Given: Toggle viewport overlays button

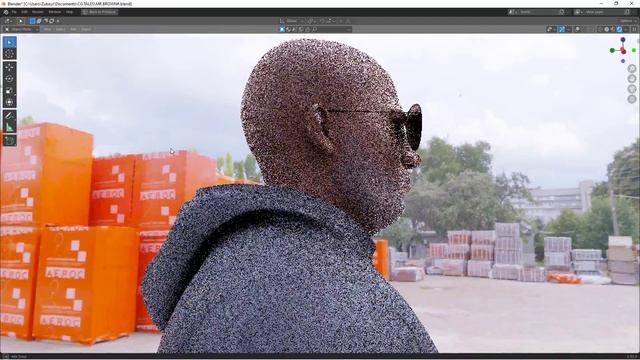Looking at the screenshot, I should pos(578,29).
